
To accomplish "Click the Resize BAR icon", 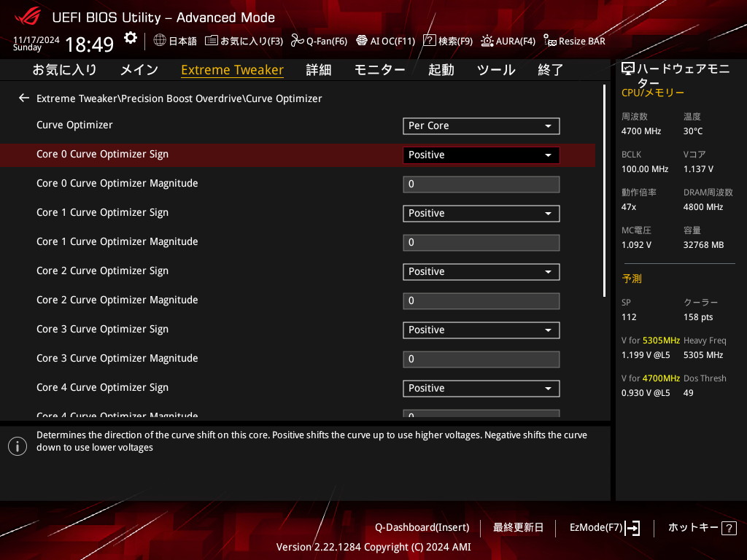I will tap(550, 41).
